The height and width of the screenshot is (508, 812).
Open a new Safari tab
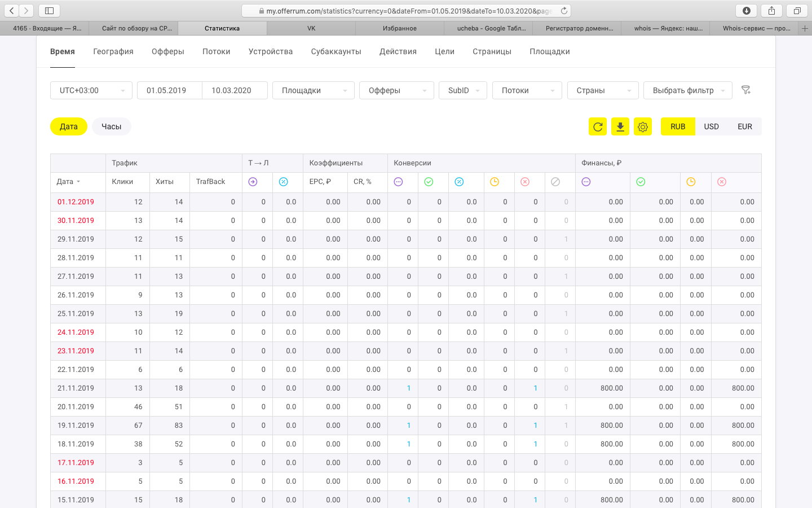pos(805,28)
